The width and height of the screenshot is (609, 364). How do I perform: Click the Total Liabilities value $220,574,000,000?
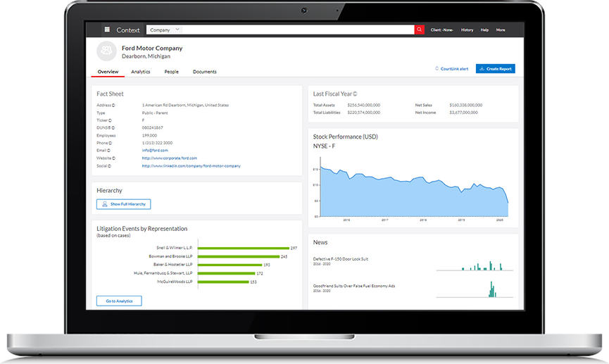pyautogui.click(x=363, y=113)
